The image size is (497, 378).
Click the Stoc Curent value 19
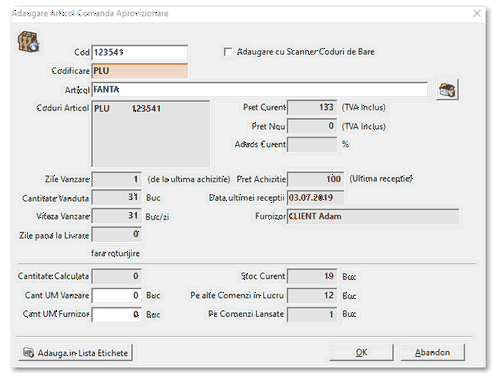[312, 276]
